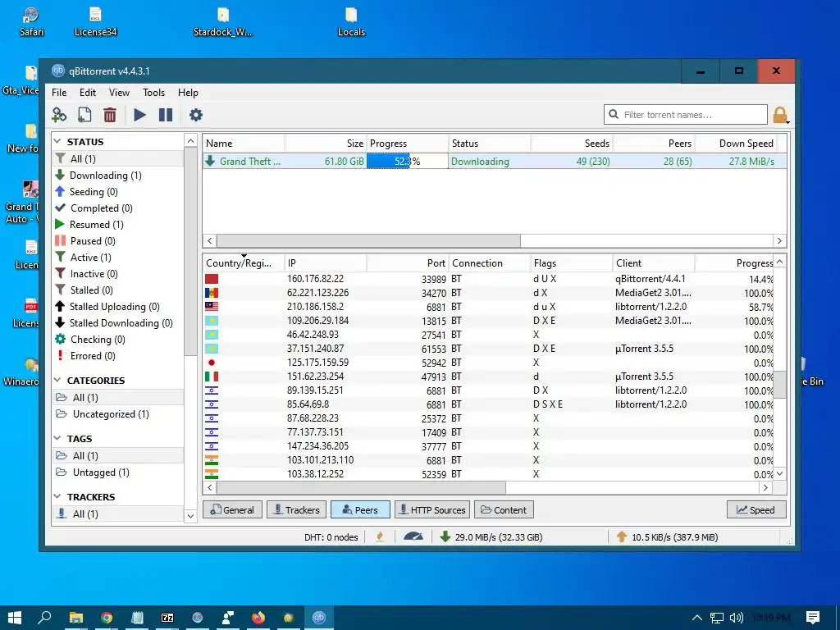Click the red Delete torrent trash icon
Viewport: 840px width, 630px height.
pyautogui.click(x=110, y=115)
